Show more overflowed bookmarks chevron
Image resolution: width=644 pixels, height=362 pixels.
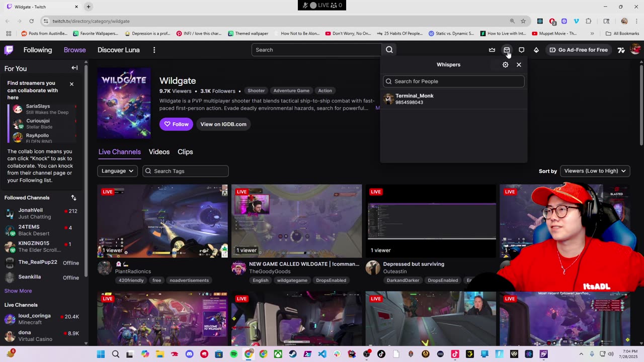click(x=592, y=34)
